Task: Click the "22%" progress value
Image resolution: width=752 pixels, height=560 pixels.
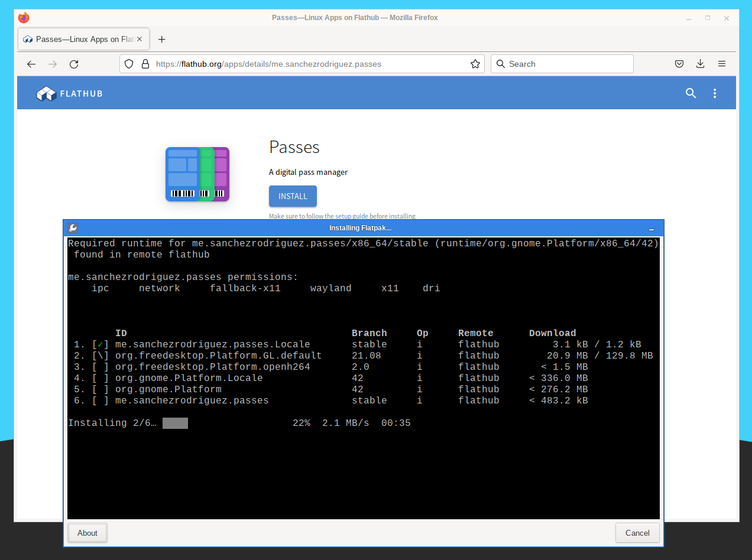Action: (x=302, y=423)
